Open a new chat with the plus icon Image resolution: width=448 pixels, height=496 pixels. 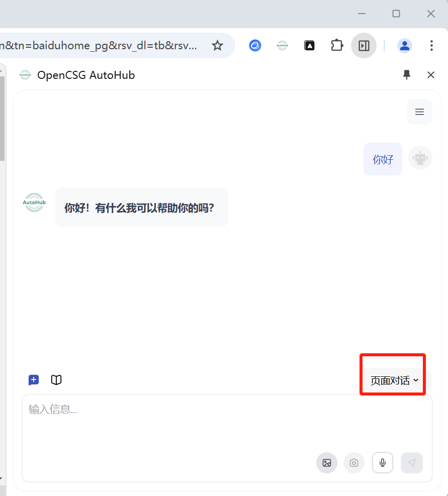34,380
